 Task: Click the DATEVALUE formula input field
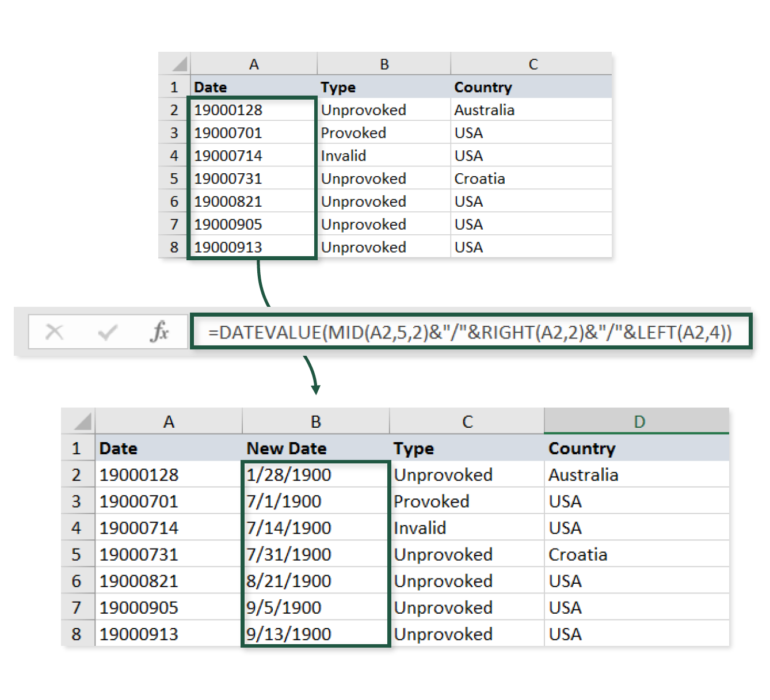click(x=470, y=332)
